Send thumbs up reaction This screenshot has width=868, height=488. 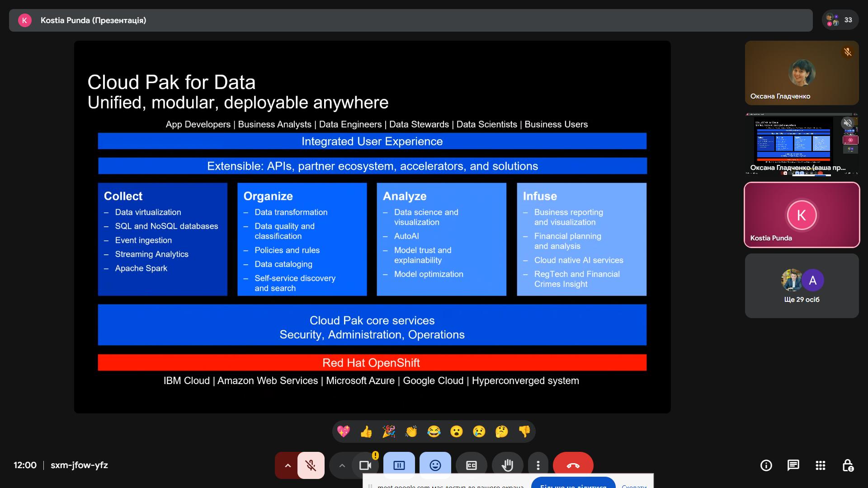(x=366, y=432)
